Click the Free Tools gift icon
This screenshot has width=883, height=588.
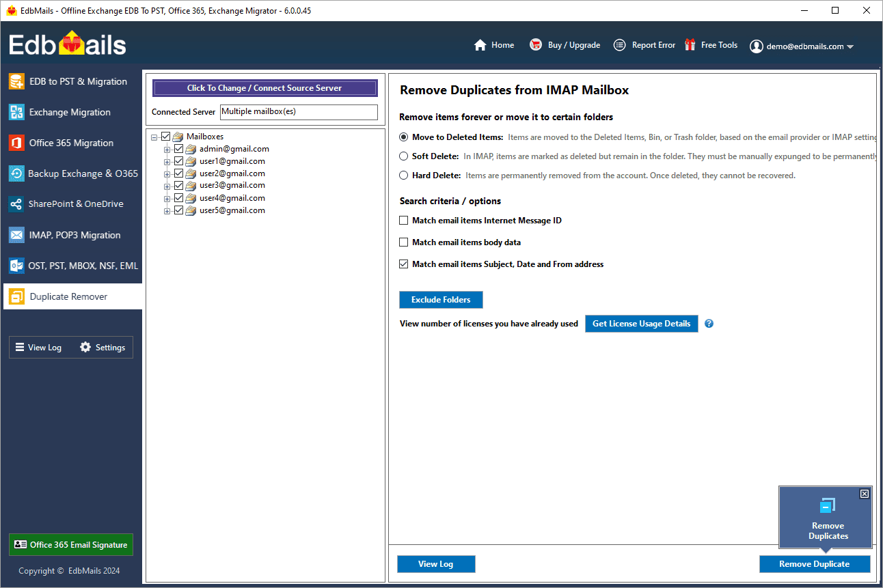(x=690, y=44)
